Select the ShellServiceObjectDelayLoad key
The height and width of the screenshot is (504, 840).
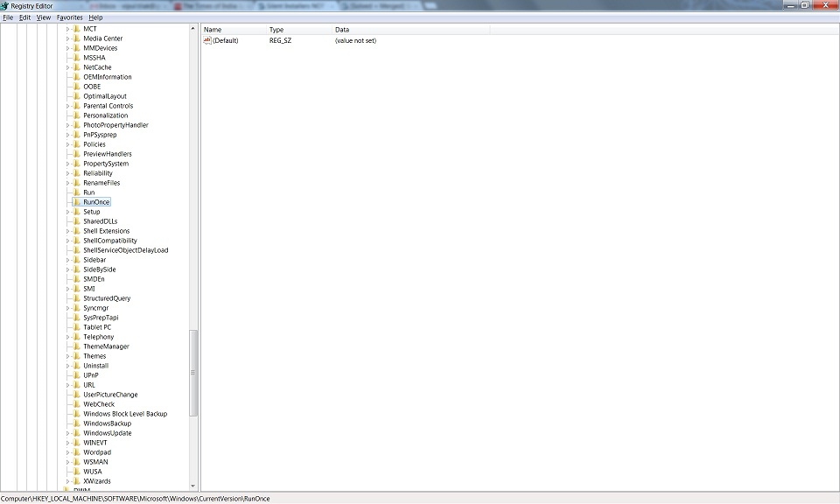(x=126, y=250)
